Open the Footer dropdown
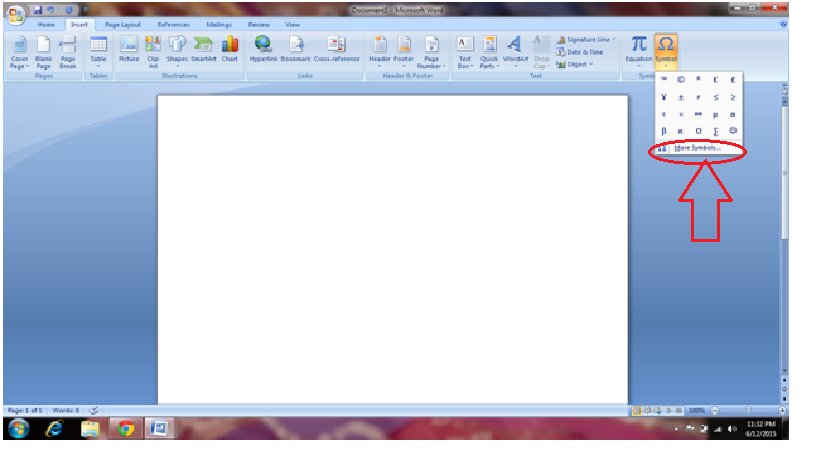Screen dimensions: 819x460 [403, 52]
